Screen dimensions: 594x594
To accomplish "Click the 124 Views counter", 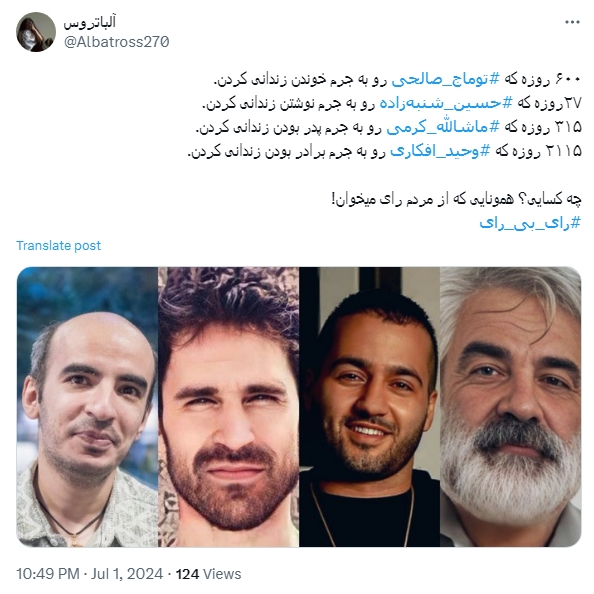I will [x=208, y=574].
